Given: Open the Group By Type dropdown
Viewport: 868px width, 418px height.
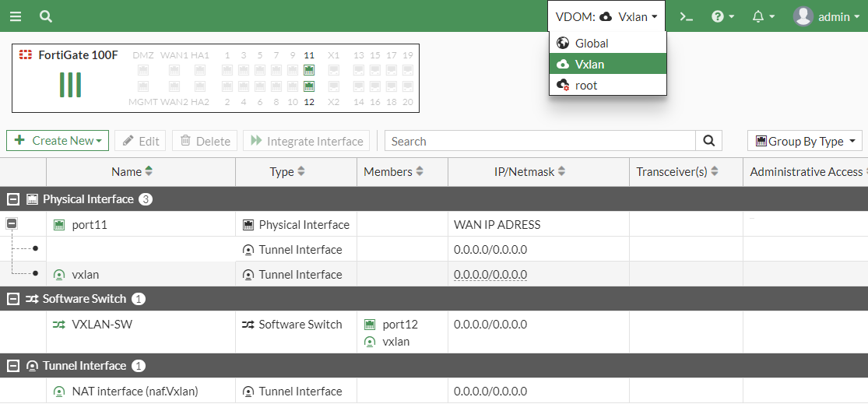Looking at the screenshot, I should coord(804,141).
